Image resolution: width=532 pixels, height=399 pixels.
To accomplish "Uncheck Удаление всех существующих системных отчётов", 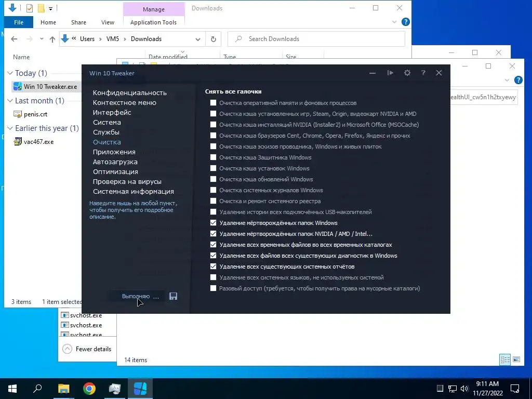I will 213,267.
